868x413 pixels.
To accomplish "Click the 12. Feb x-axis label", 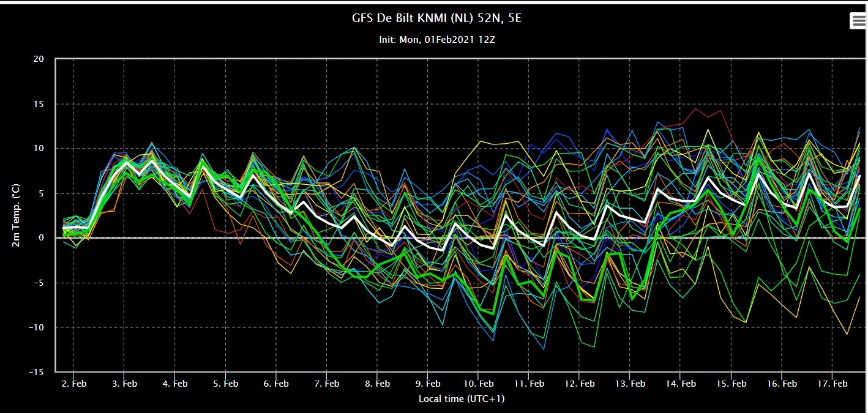I will [x=580, y=384].
